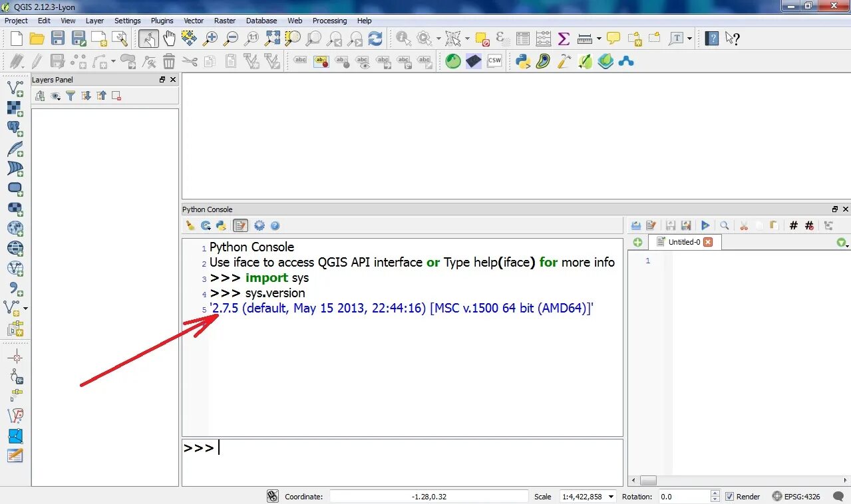The image size is (851, 504).
Task: Create a new project with blank page icon
Action: click(x=17, y=39)
